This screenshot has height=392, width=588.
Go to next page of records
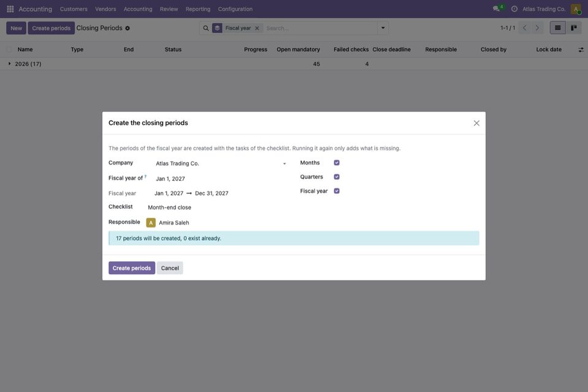[537, 28]
